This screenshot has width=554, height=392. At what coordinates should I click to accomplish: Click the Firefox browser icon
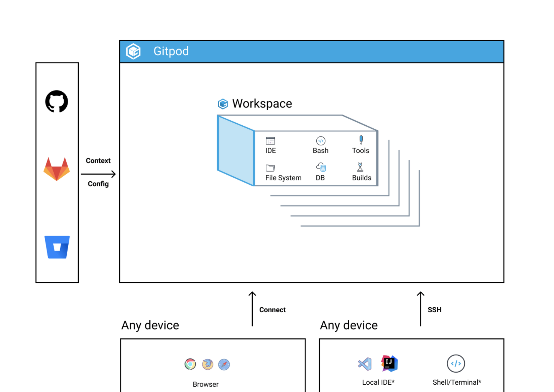tap(208, 364)
